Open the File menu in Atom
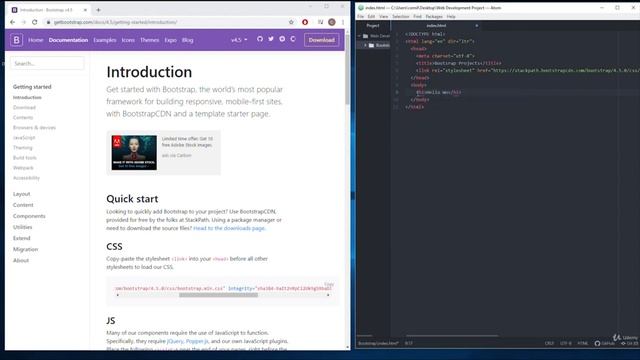The height and width of the screenshot is (360, 640). (x=360, y=16)
